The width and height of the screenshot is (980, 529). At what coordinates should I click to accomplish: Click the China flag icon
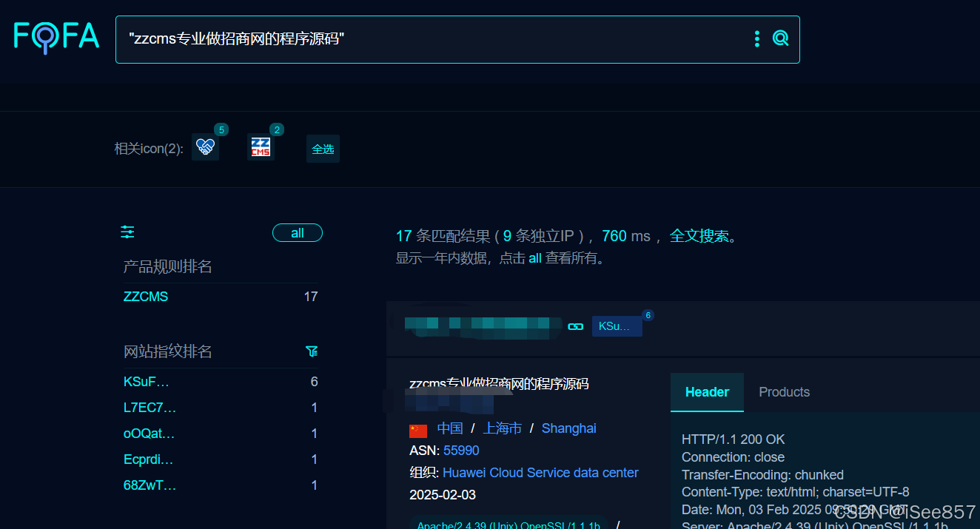(x=418, y=430)
